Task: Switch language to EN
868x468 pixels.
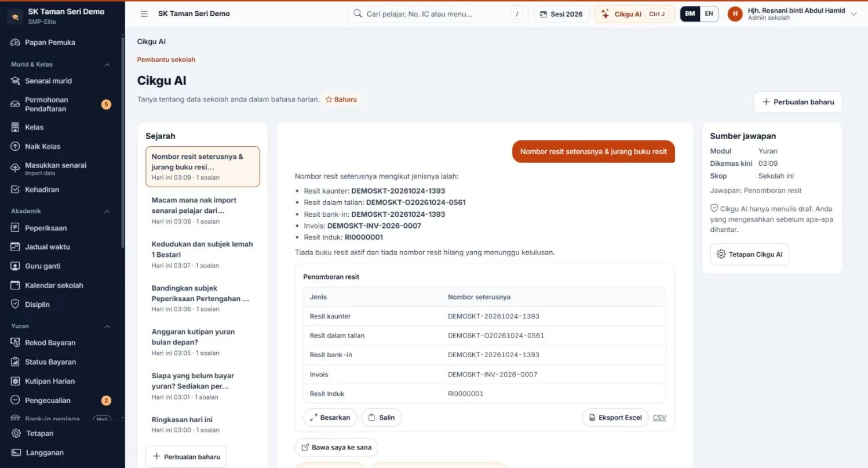Action: pyautogui.click(x=709, y=14)
